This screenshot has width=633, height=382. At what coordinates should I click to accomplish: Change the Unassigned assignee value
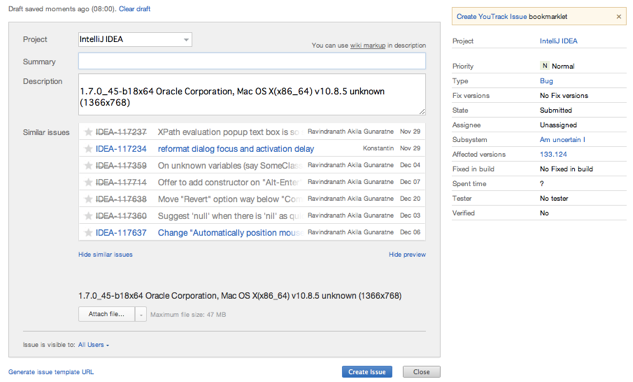558,125
